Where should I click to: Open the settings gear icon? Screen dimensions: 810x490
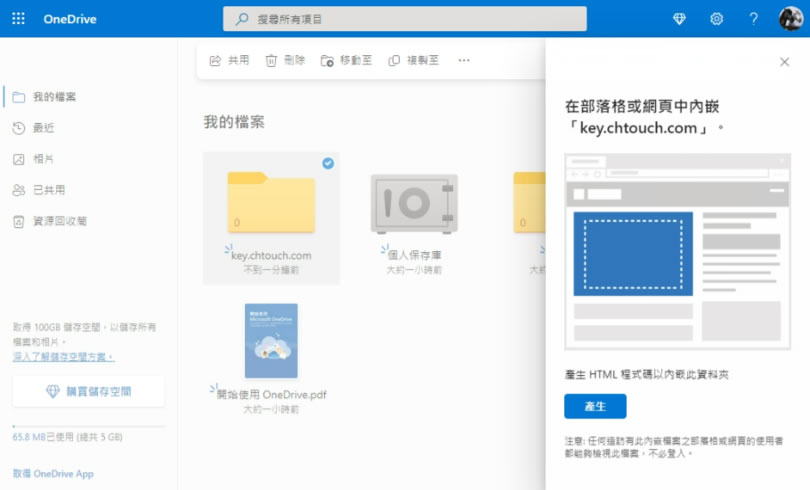click(x=716, y=19)
